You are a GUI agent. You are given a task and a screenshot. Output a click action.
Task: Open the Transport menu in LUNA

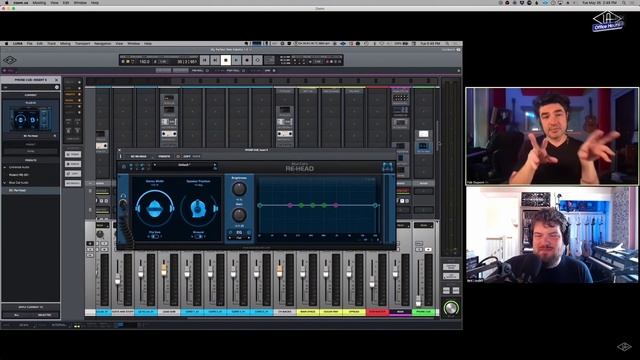pos(82,43)
